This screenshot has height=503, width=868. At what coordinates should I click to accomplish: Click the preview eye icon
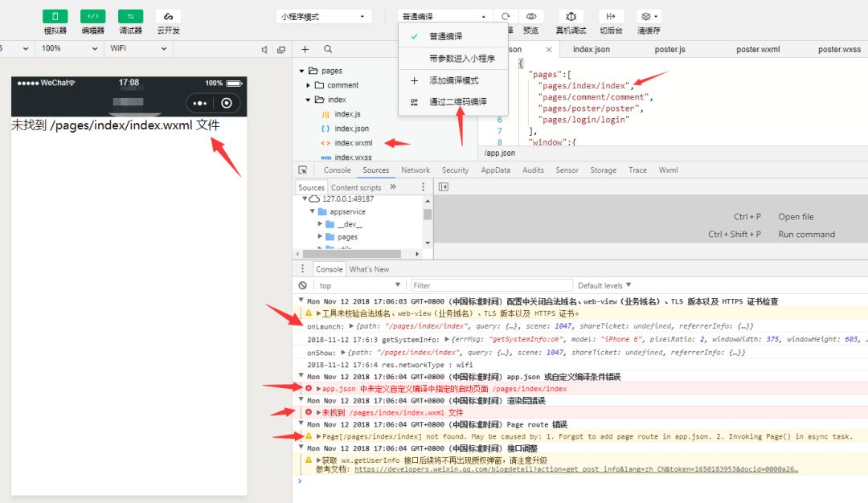[531, 17]
